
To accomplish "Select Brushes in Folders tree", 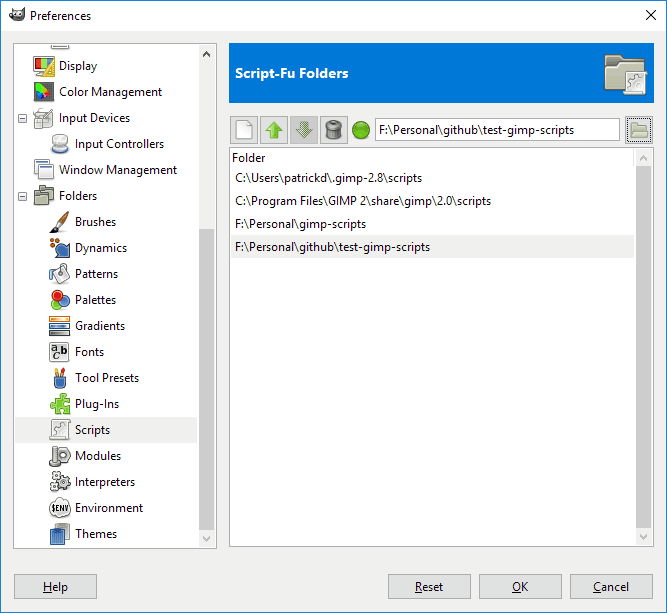I will [95, 222].
